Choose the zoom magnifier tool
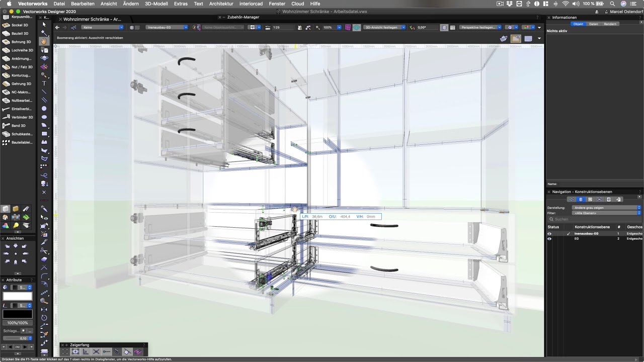The image size is (644, 362). (x=44, y=75)
